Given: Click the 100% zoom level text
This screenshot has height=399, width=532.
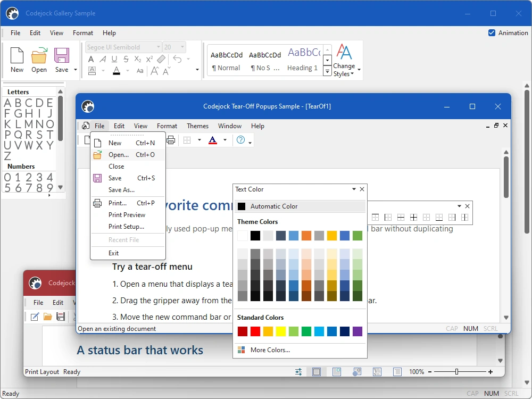Looking at the screenshot, I should point(417,372).
